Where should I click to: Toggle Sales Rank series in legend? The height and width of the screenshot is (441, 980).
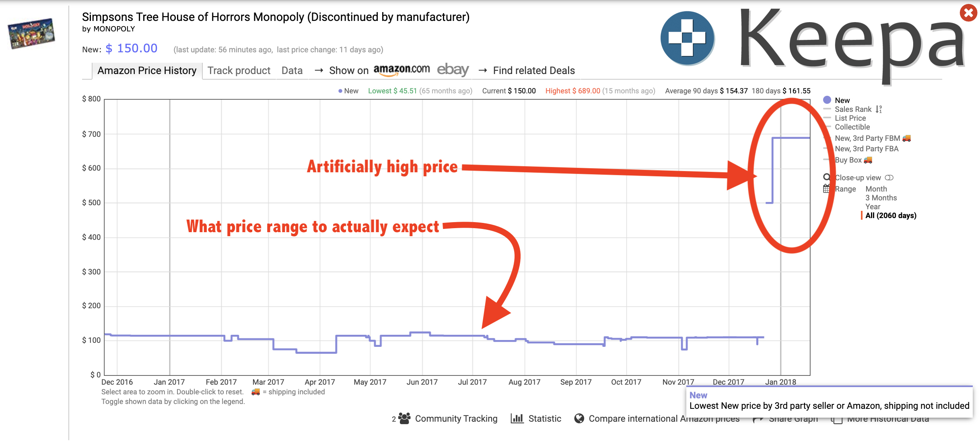853,109
